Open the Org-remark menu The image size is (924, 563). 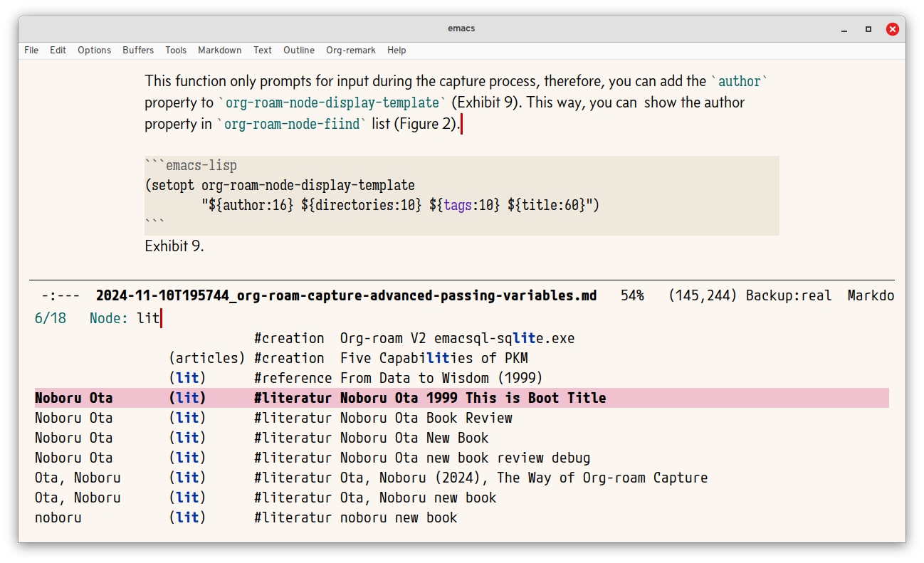[352, 50]
